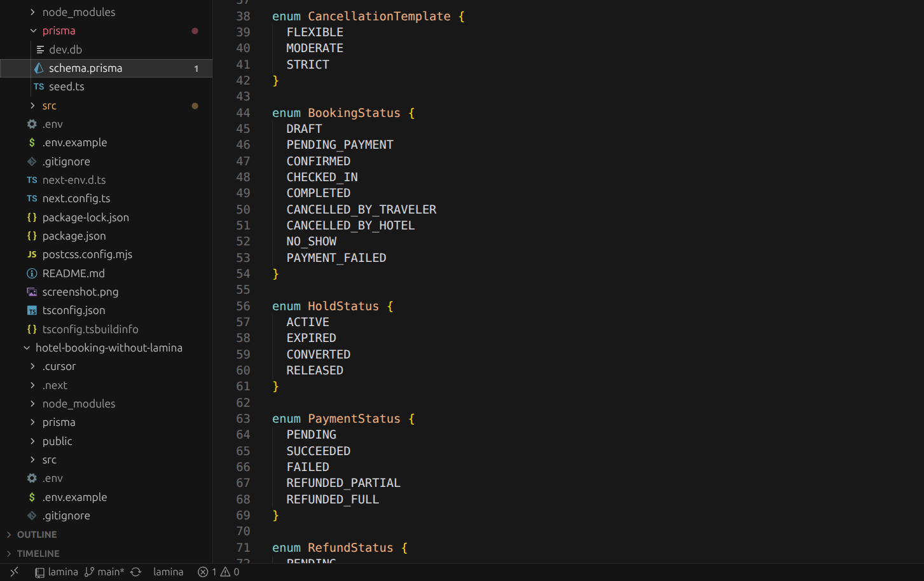Click the SUCCEEDED enum value

pyautogui.click(x=319, y=451)
